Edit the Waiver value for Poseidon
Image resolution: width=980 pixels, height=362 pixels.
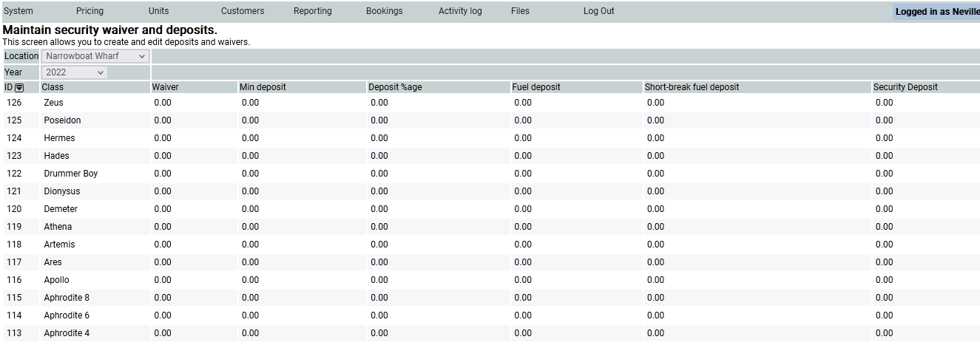pos(163,120)
